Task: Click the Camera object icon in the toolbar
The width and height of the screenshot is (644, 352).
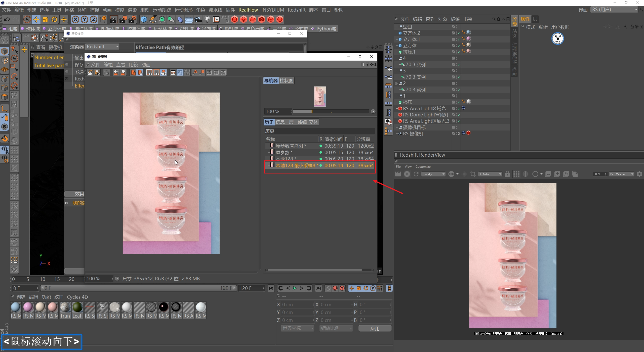Action: 198,19
